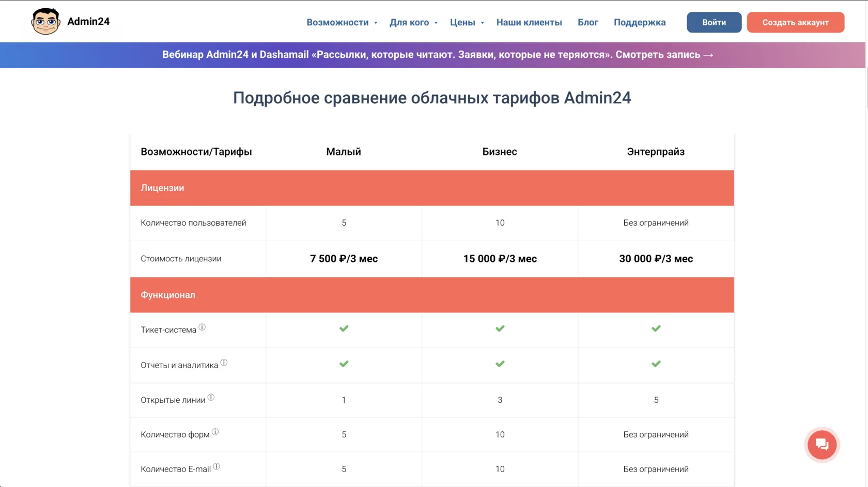Click info icon next to Открытые линии
The height and width of the screenshot is (487, 868).
click(211, 397)
